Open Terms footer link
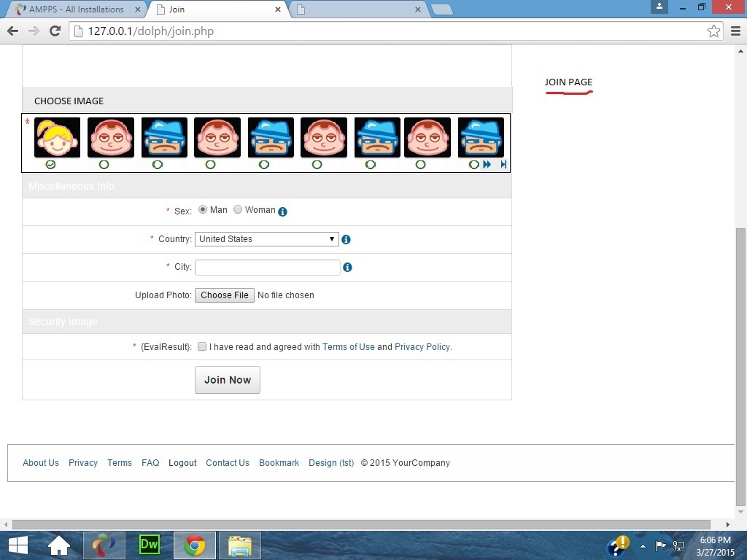 coord(120,463)
